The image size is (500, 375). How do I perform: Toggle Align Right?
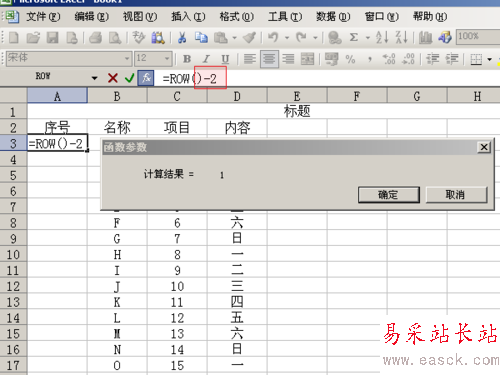click(288, 59)
